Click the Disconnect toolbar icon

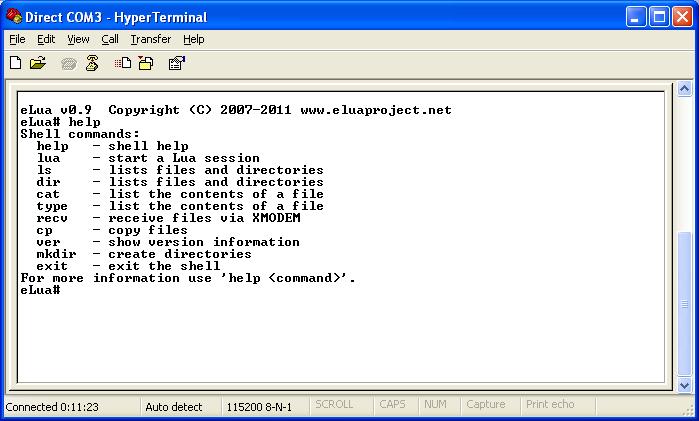click(92, 63)
